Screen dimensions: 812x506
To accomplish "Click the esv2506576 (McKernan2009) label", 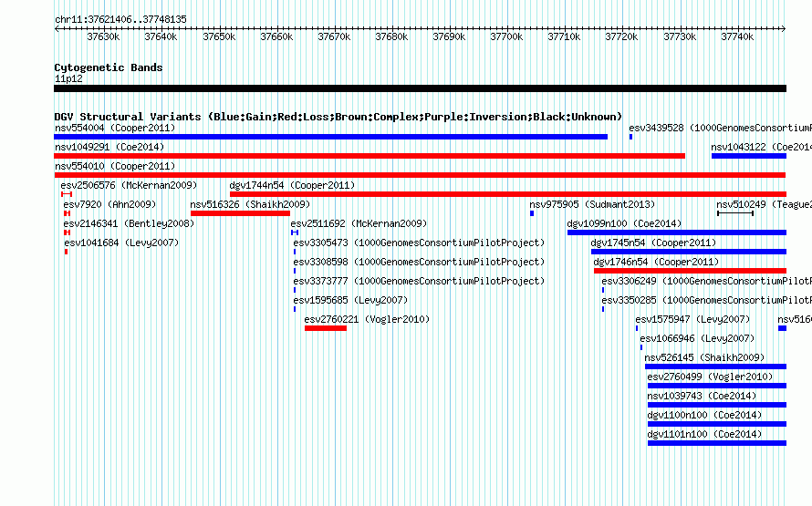I will click(x=129, y=185).
